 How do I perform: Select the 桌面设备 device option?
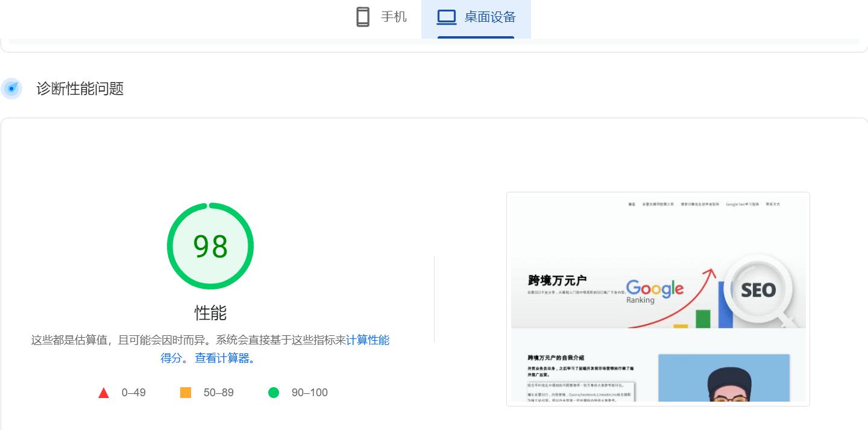tap(476, 17)
